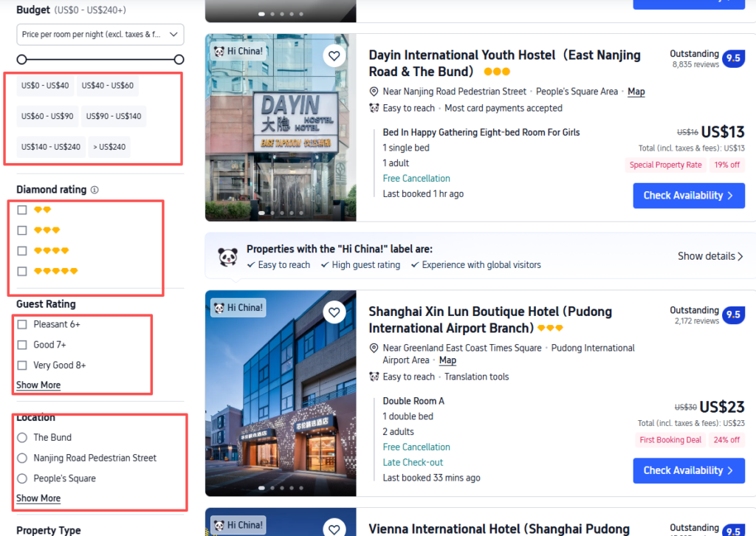
Task: Click the Hi China badge on Dayin hostel photo
Action: (238, 51)
